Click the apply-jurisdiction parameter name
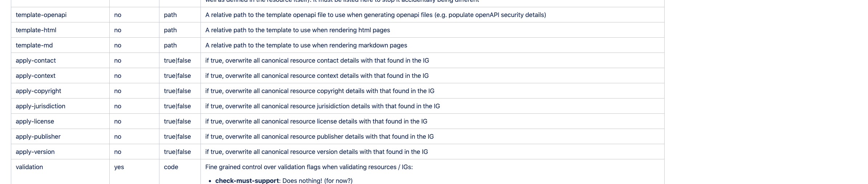868x184 pixels. pos(40,106)
